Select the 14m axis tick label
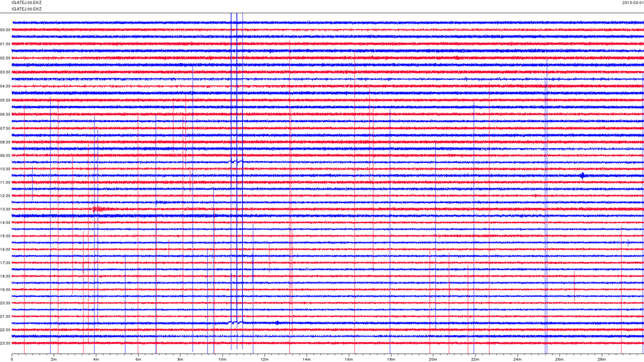 [307, 359]
